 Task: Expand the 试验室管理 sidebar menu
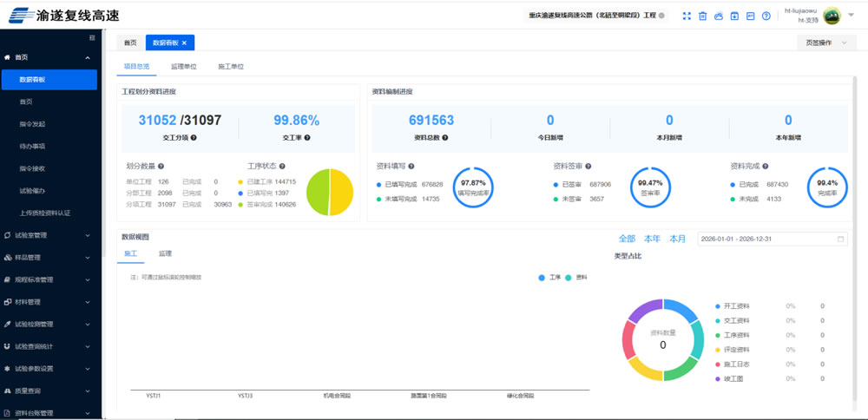point(50,234)
